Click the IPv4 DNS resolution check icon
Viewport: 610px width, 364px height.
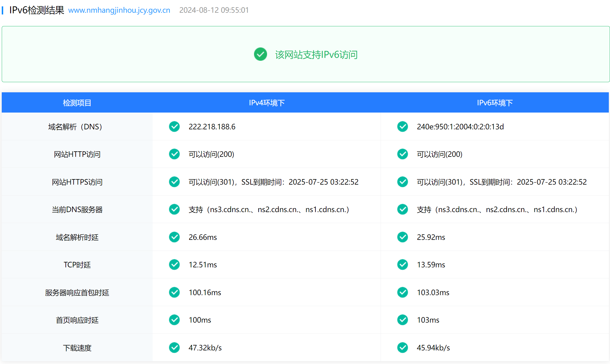coord(174,126)
